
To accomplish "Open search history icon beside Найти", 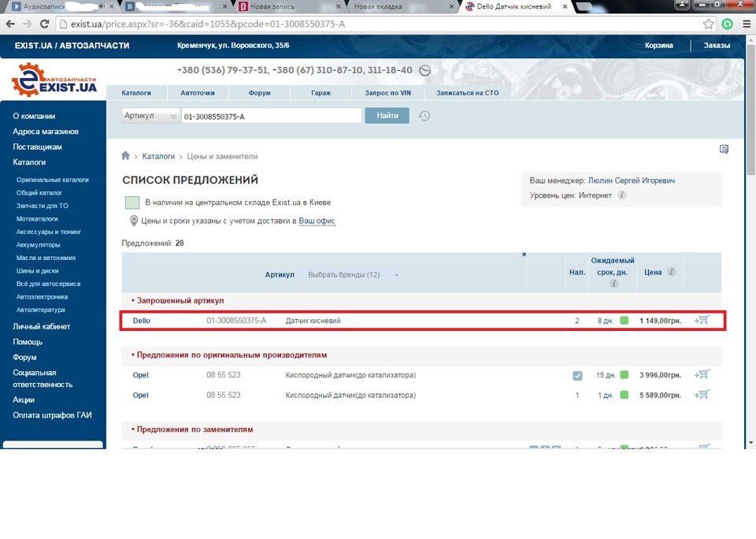I will pyautogui.click(x=424, y=116).
